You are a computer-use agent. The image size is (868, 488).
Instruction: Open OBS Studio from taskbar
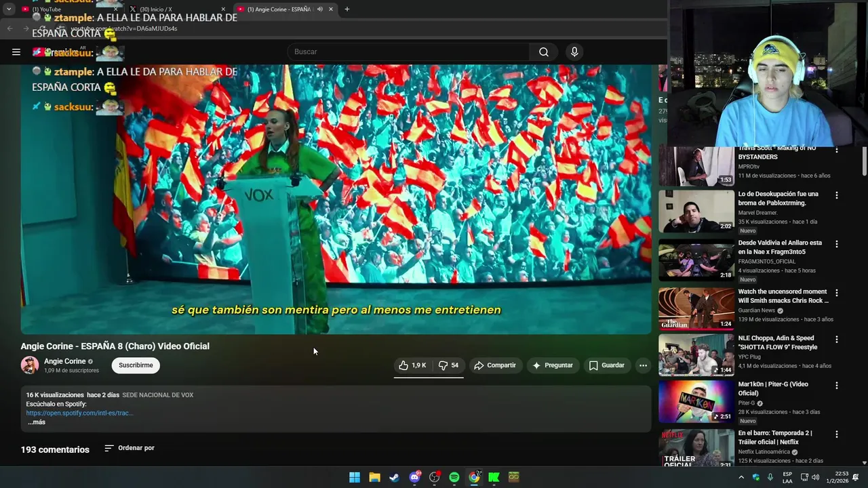pos(435,477)
